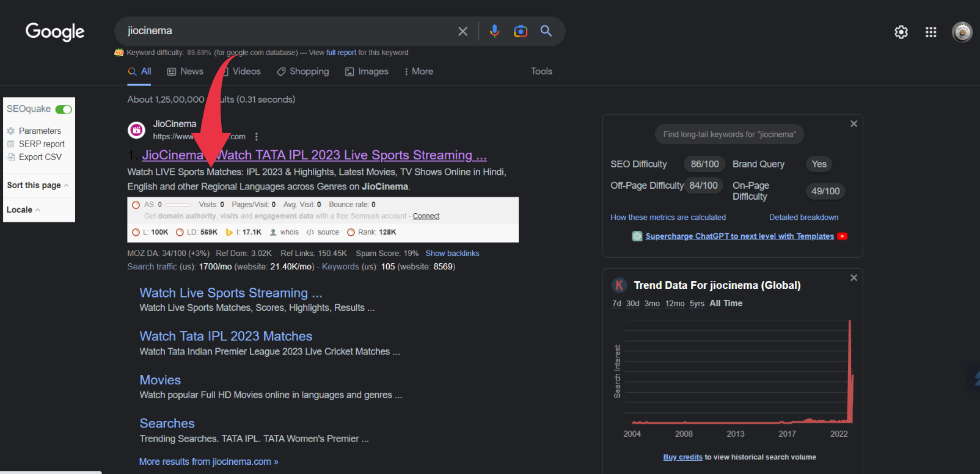Click Find long-tail keywords for jiocinema button

730,134
